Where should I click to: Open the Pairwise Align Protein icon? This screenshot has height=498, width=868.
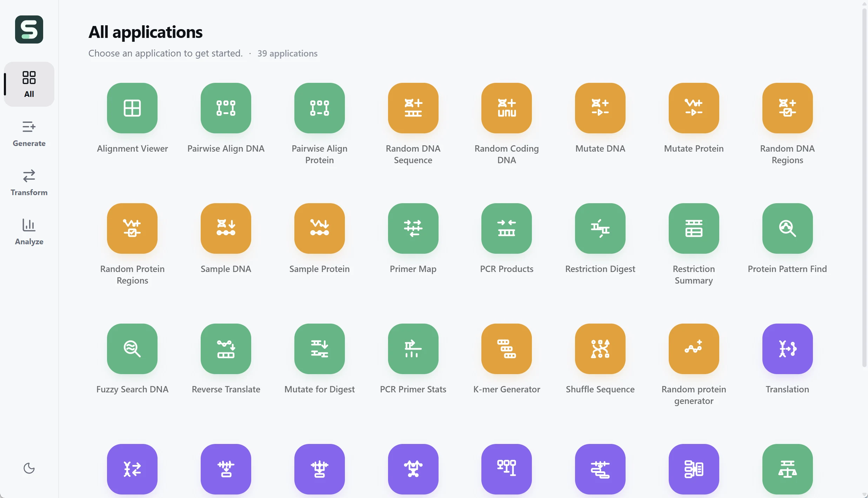point(320,108)
